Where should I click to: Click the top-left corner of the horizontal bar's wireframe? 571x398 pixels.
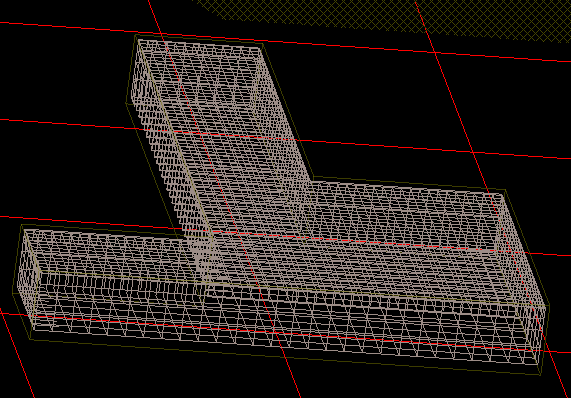(24, 229)
